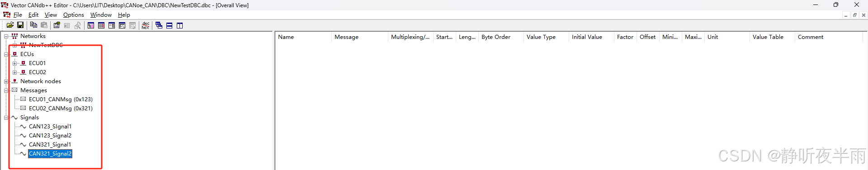Viewport: 868px width, 170px height.
Task: Click the greyed-out fifth view toolbar icon
Action: (x=132, y=25)
